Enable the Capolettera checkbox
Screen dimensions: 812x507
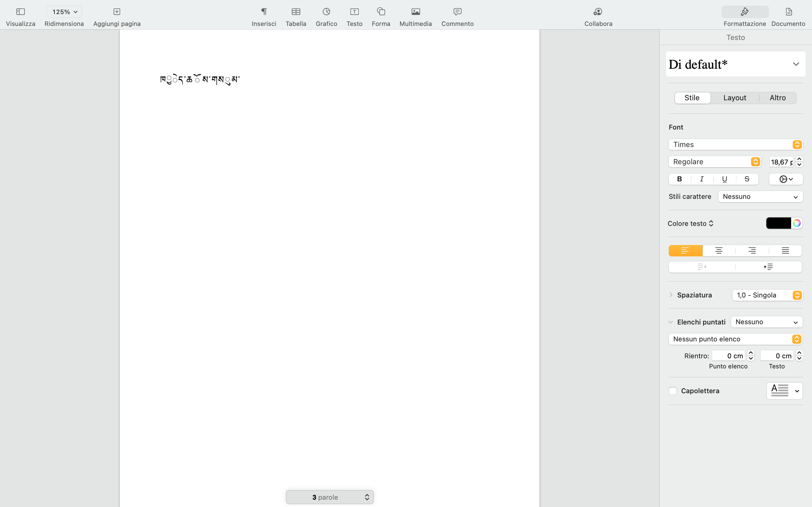click(x=672, y=391)
